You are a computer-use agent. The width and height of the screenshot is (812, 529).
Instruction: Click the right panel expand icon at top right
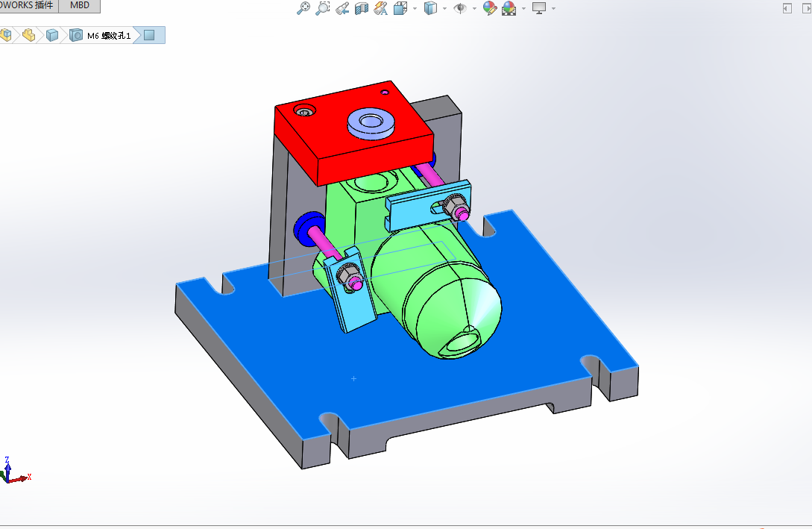click(x=806, y=8)
